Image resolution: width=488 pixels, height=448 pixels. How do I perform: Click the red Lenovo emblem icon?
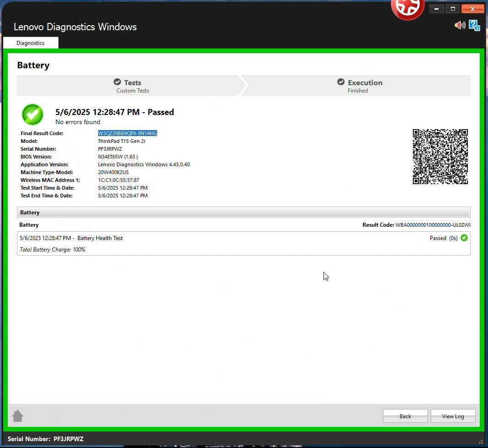click(x=408, y=9)
